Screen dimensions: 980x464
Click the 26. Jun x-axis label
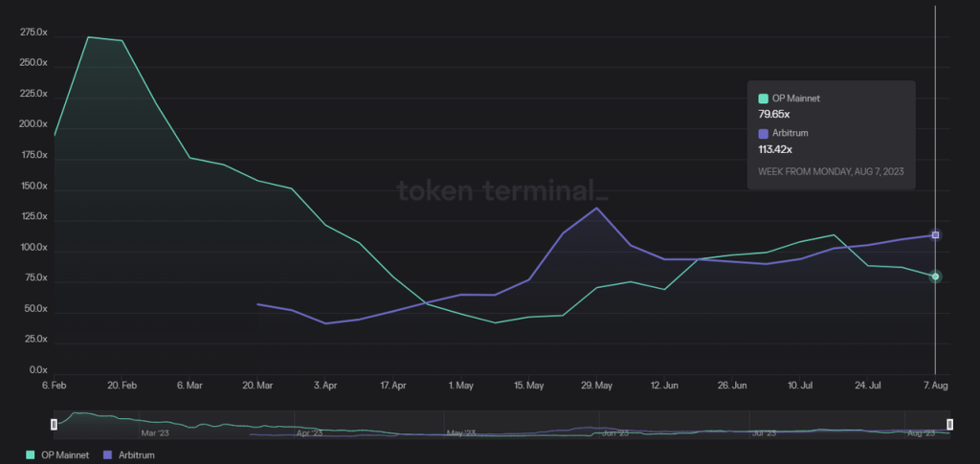732,386
